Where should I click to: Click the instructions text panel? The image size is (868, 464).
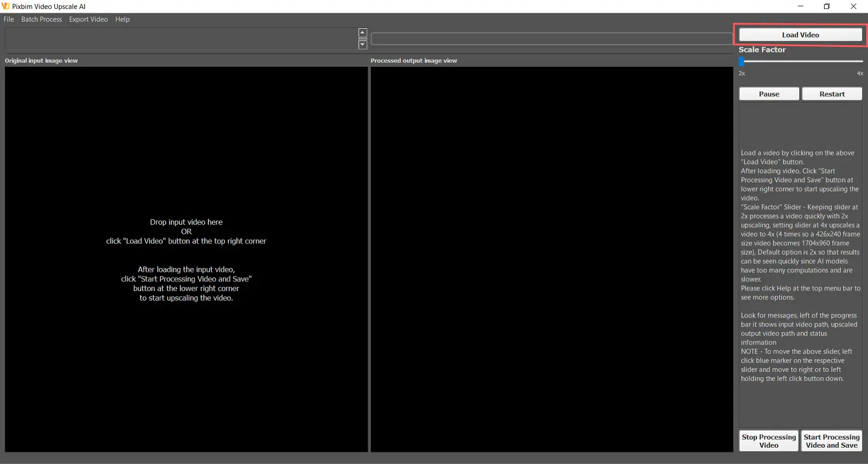coord(800,265)
